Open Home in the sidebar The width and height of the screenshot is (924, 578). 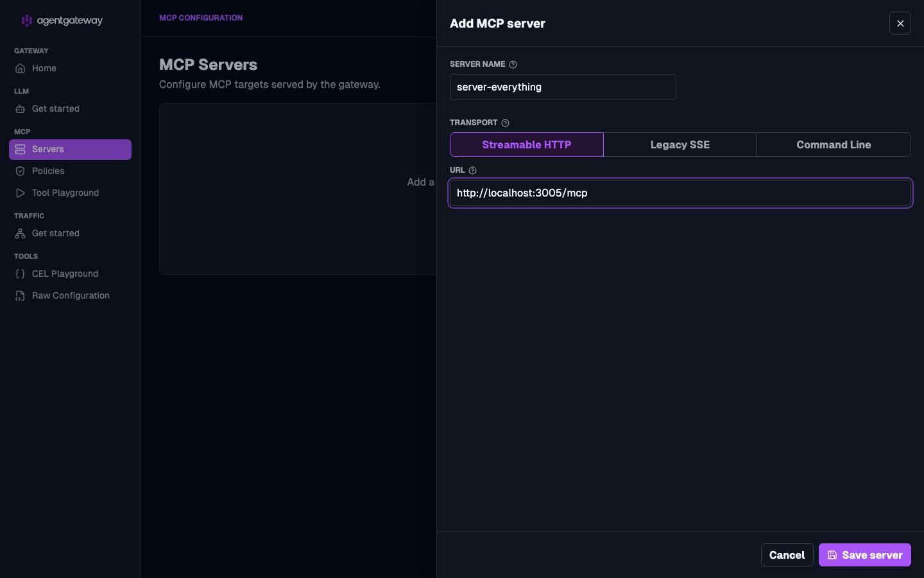tap(70, 68)
